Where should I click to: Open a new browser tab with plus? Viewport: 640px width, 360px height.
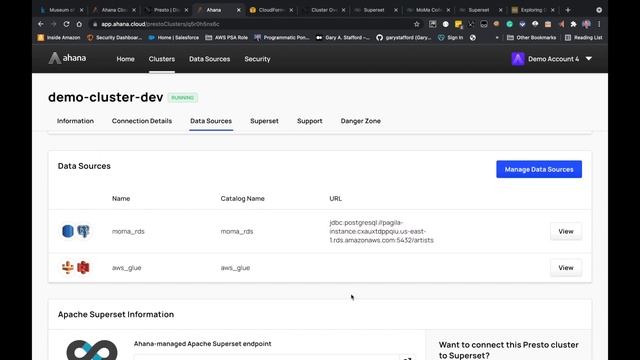click(568, 10)
